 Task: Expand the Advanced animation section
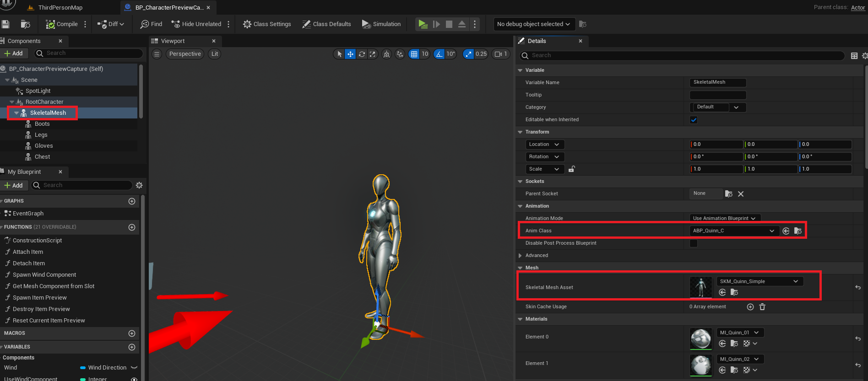(520, 256)
